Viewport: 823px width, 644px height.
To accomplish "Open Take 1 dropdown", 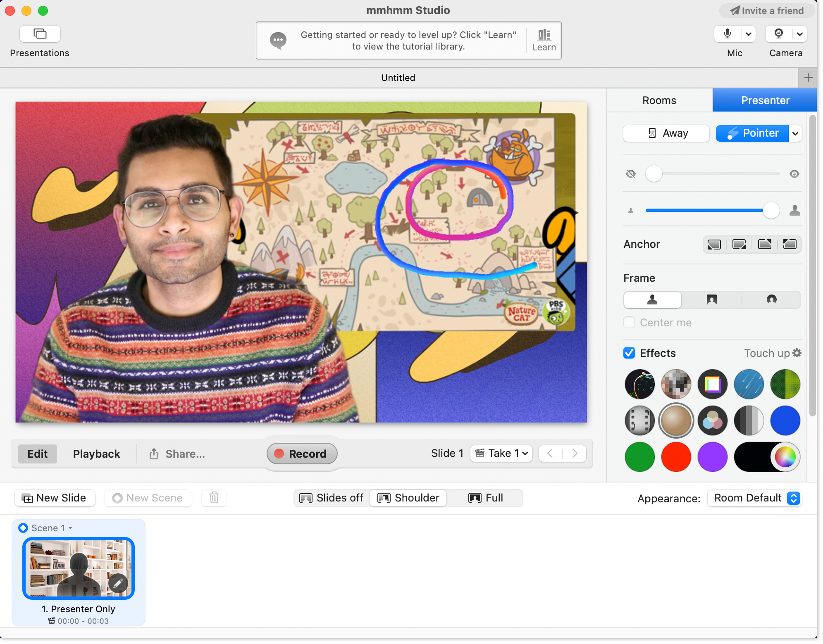I will tap(501, 454).
